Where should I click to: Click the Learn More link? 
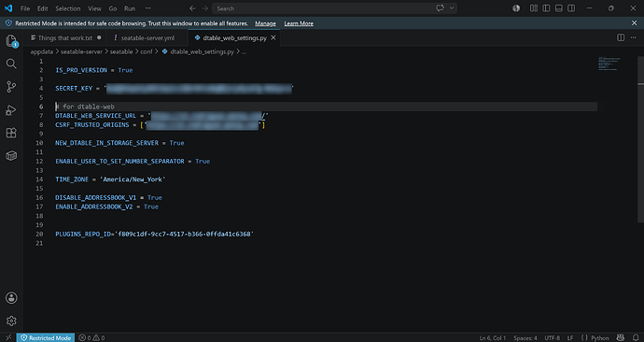click(299, 23)
